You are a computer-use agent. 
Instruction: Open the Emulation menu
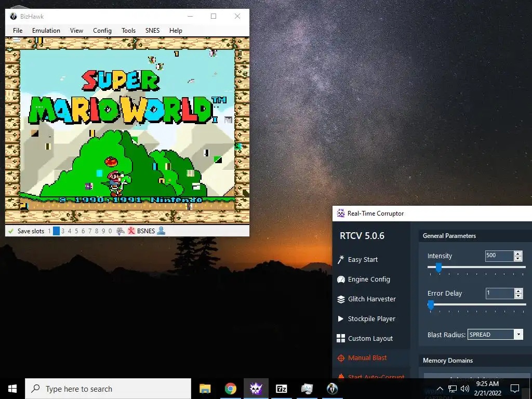[46, 31]
